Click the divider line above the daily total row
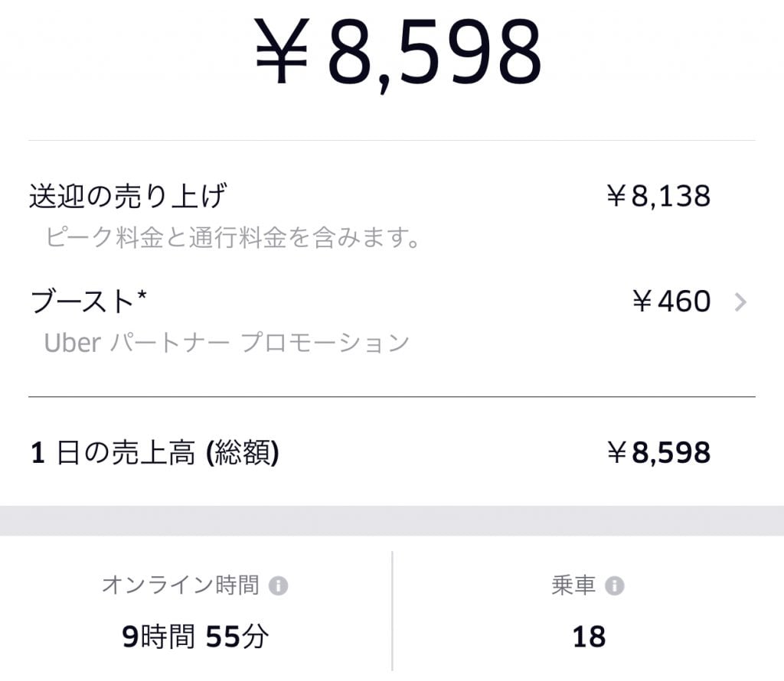The height and width of the screenshot is (681, 784). (392, 397)
